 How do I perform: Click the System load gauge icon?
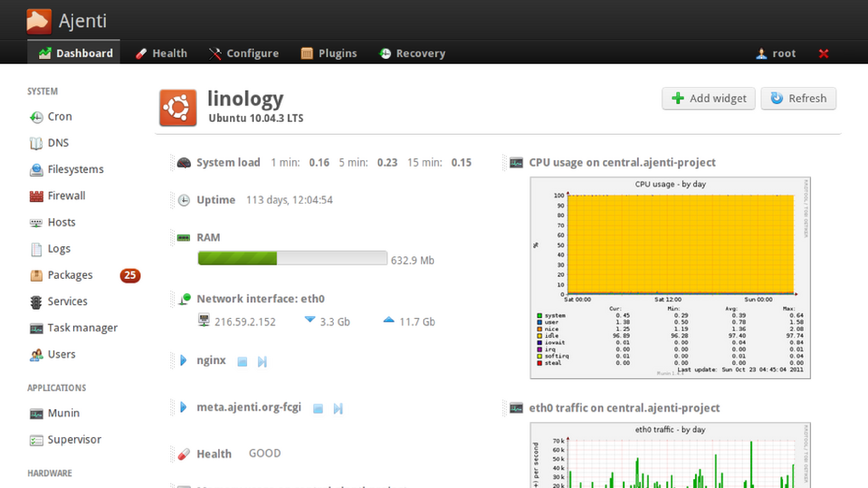(x=184, y=163)
